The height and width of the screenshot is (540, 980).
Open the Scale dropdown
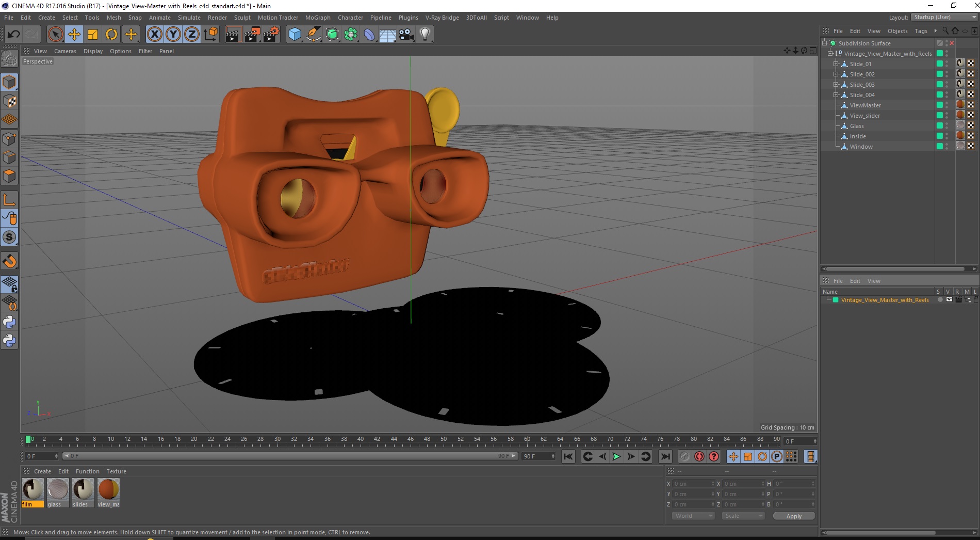(743, 516)
